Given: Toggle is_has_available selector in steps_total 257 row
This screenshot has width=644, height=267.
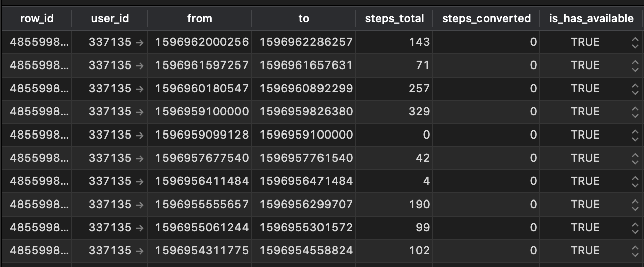Looking at the screenshot, I should click(635, 89).
